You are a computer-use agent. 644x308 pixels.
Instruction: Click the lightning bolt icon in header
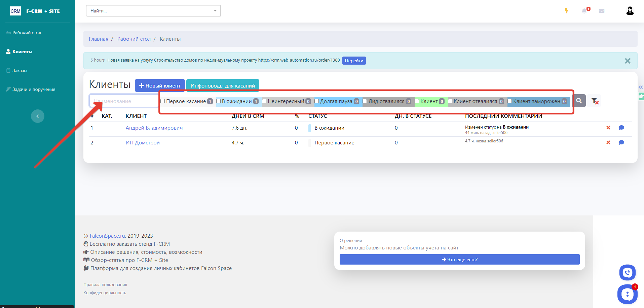pyautogui.click(x=566, y=11)
